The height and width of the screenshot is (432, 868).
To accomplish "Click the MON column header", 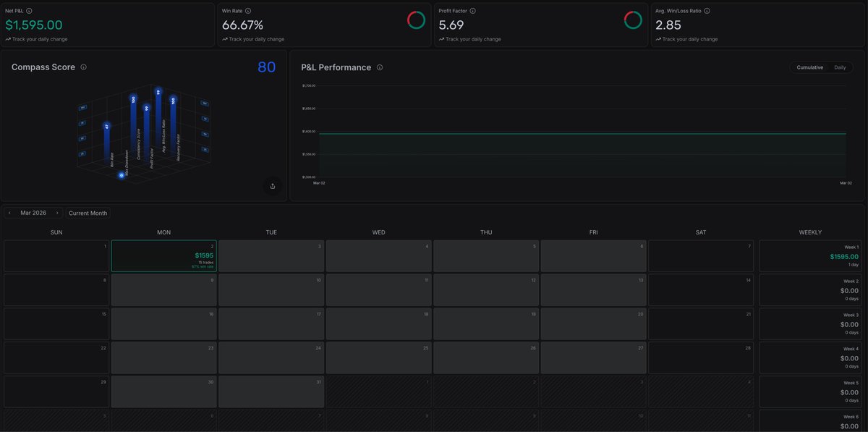I will (164, 232).
